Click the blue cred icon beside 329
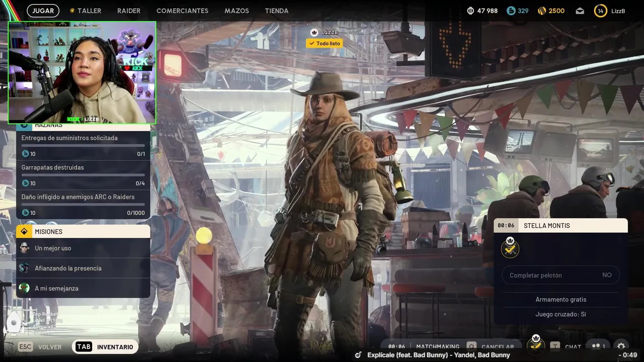 point(511,11)
